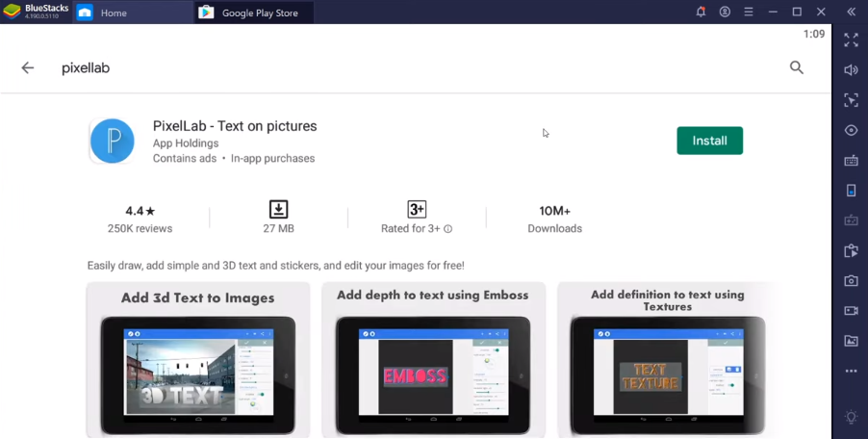The height and width of the screenshot is (439, 868).
Task: Minimize the BlueStacks window
Action: coord(773,12)
